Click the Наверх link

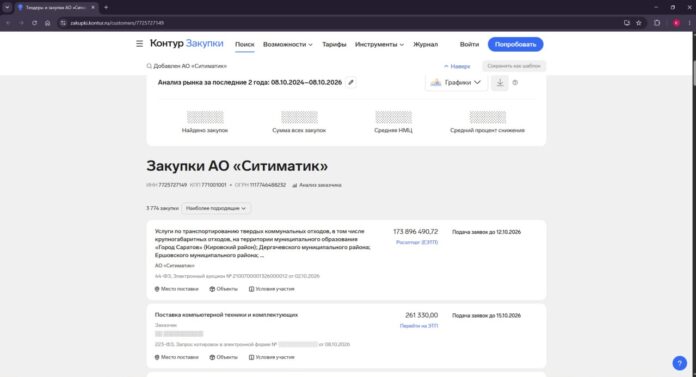[x=457, y=66]
